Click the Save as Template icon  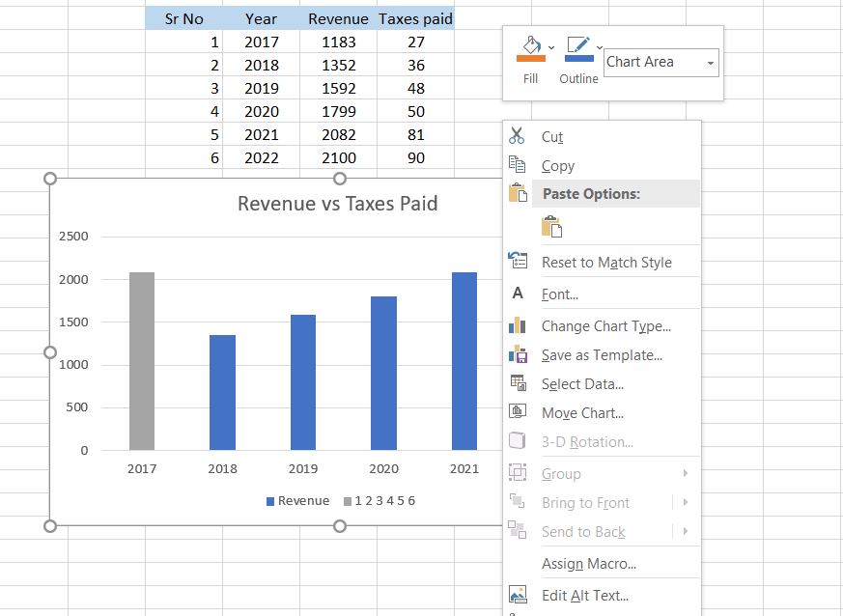518,354
